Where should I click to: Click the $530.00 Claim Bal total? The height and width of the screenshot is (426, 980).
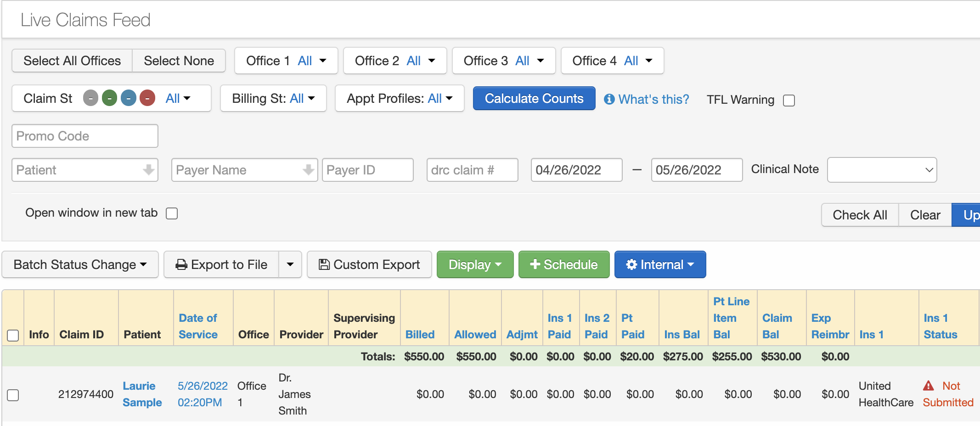(x=781, y=356)
